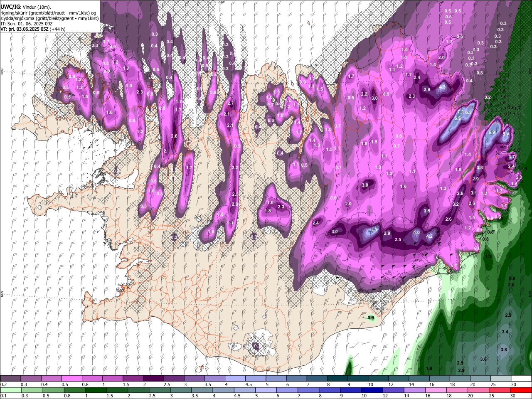The image size is (532, 399).
Task: Select the light pink 16 rain legend swatch
Action: point(435,390)
